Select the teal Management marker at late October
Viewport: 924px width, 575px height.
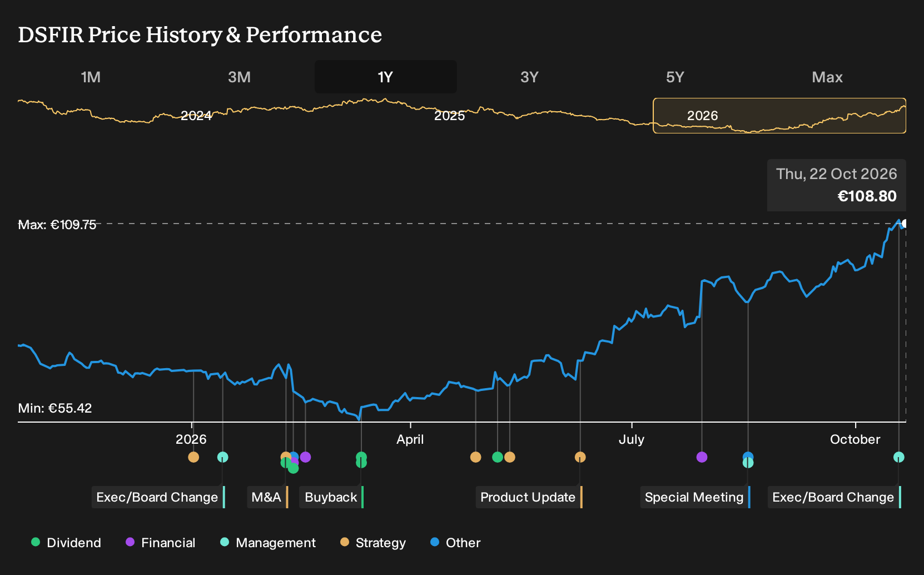click(899, 457)
